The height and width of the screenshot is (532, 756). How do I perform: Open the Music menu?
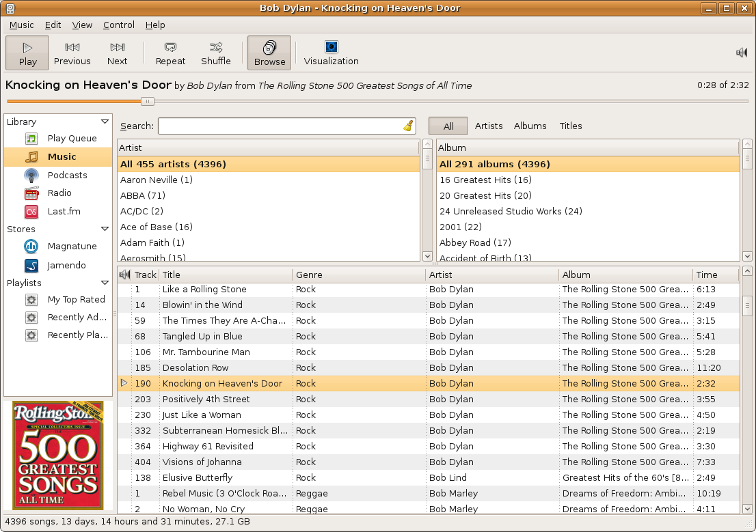[22, 25]
